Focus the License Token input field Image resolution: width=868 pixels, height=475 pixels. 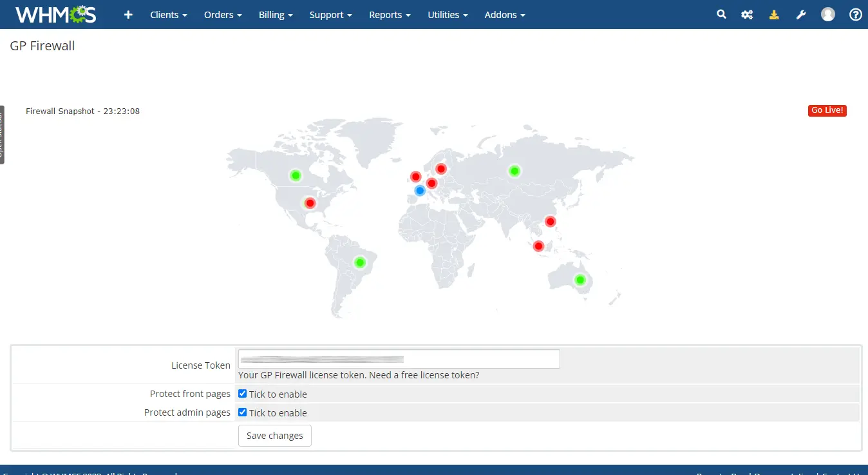tap(399, 359)
